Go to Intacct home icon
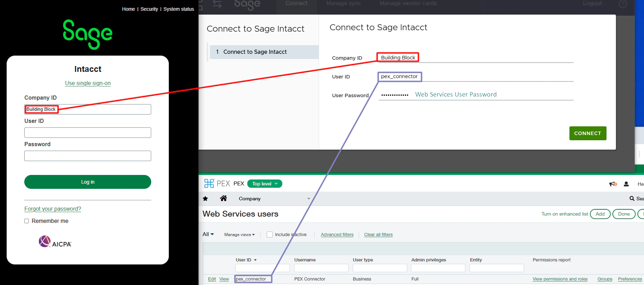Viewport: 644px width, 285px height. 223,198
